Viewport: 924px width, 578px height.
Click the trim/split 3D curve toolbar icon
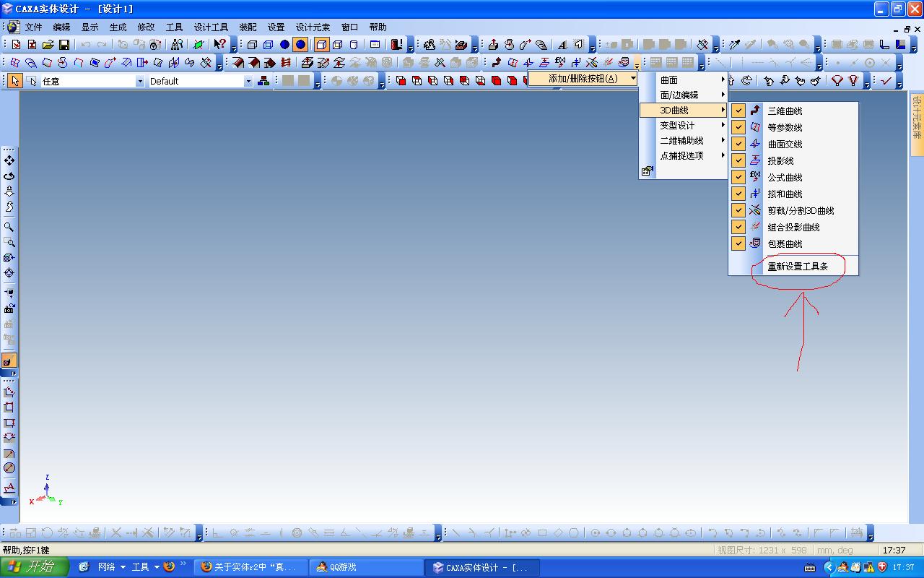[592, 63]
